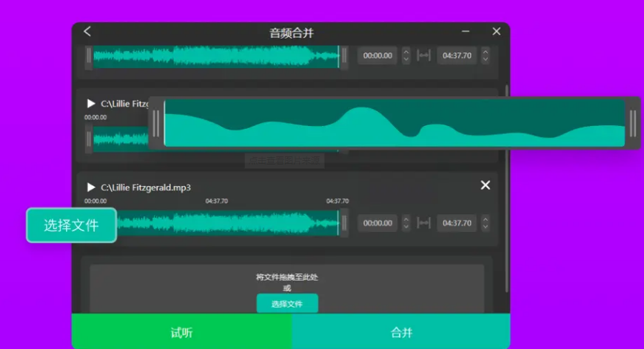Click the 00:00.00 label under second track name
Screen dimensions: 644x349
(x=95, y=117)
